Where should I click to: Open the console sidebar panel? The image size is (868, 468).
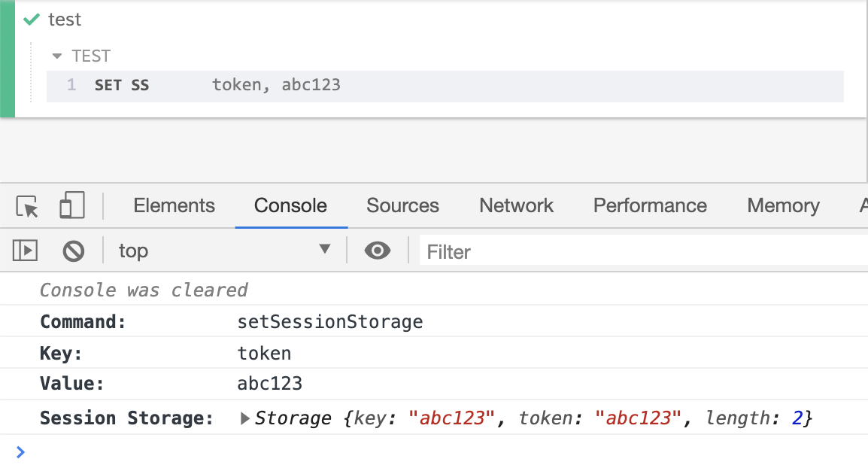24,251
